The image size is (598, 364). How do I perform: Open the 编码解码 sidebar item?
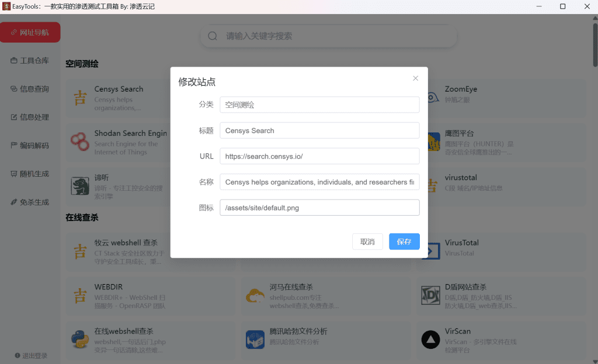click(30, 145)
